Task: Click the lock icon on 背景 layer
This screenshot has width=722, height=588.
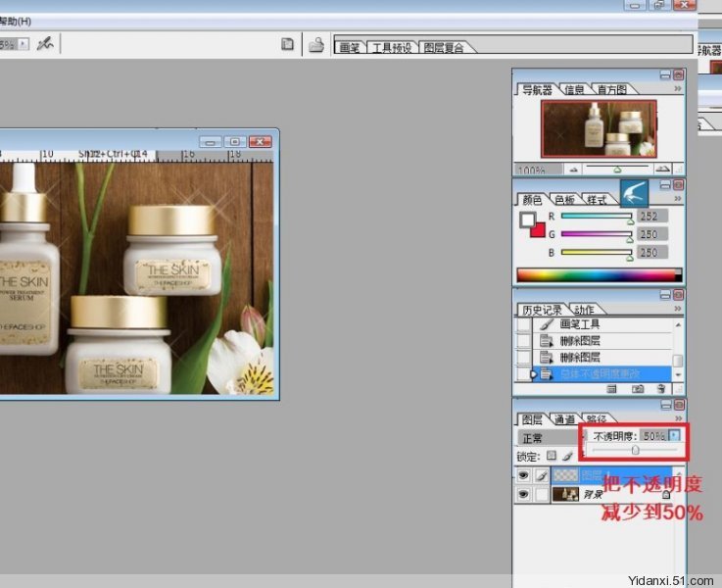Action: coord(666,495)
